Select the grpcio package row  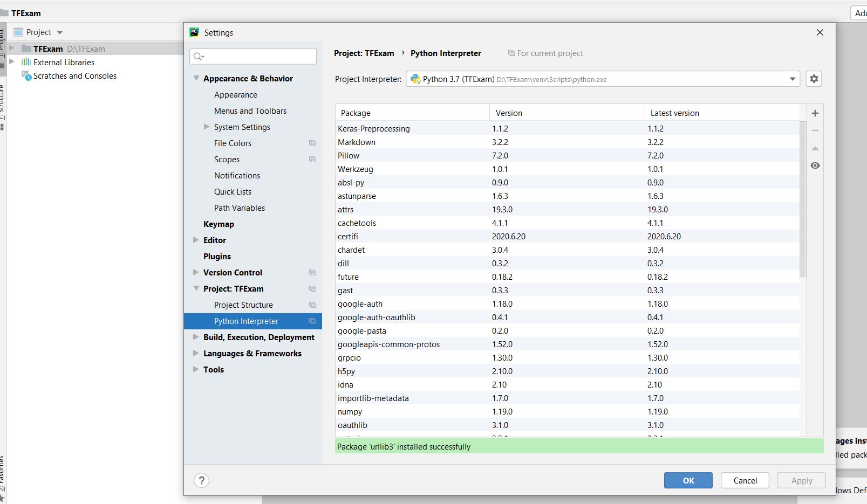567,357
